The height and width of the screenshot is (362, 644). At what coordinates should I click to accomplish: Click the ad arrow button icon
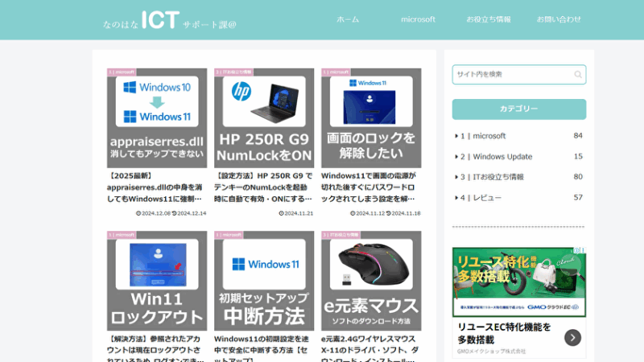pos(572,338)
